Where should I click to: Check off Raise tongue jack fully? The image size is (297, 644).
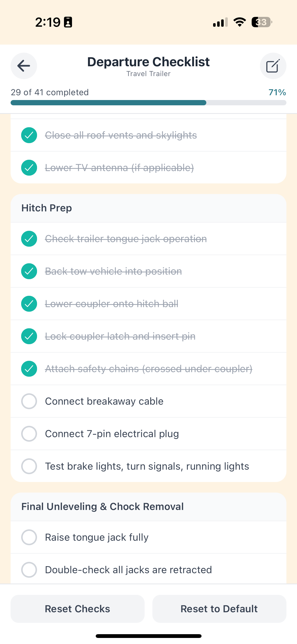(29, 537)
